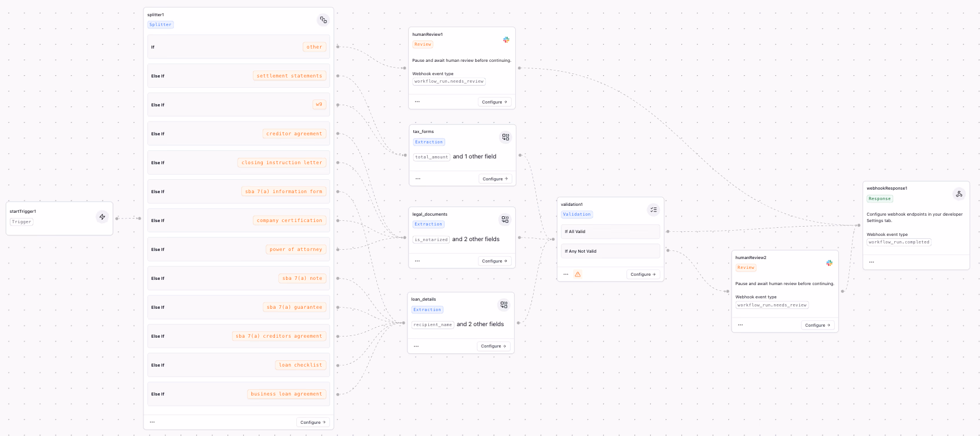The width and height of the screenshot is (980, 436).
Task: Click the warning triangle on validation1
Action: [x=578, y=274]
